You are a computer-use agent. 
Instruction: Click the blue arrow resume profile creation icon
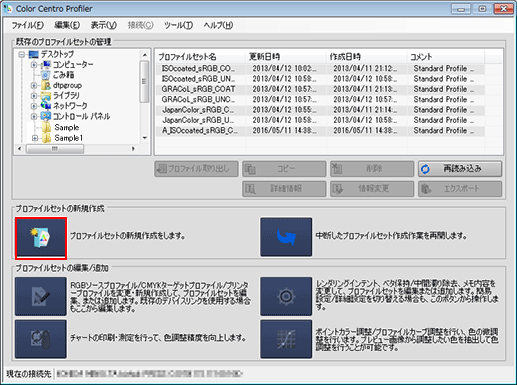[x=286, y=237]
